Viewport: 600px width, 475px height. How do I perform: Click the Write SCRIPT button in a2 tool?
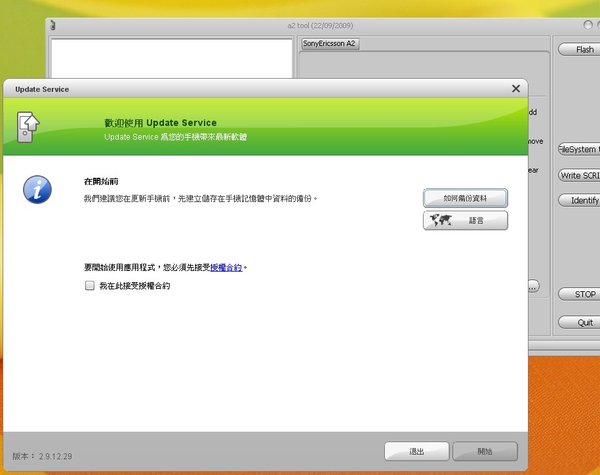[579, 175]
